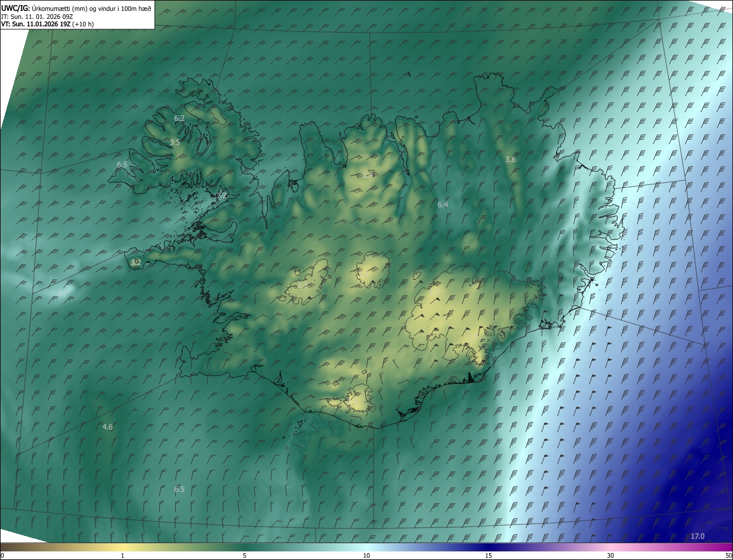The width and height of the screenshot is (733, 560).
Task: Click the 4.6 value over the ocean
Action: (107, 427)
